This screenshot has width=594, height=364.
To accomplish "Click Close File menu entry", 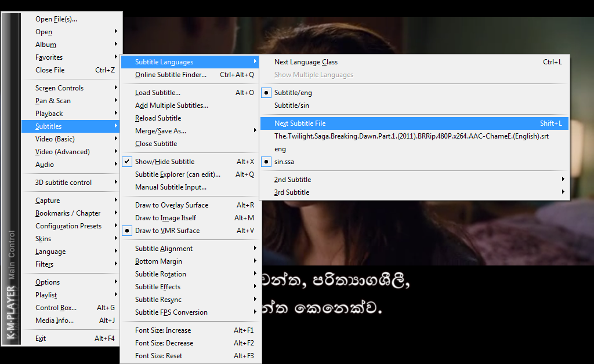I will click(71, 70).
